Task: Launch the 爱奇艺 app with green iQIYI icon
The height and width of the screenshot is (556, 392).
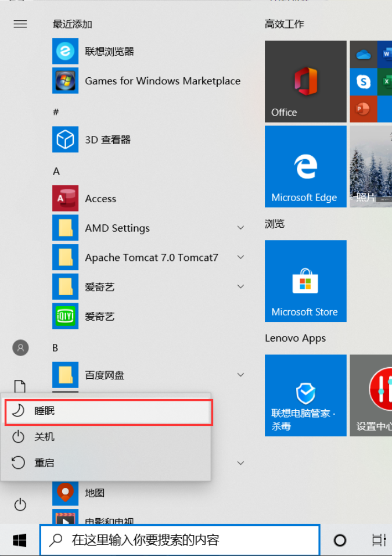Action: [x=149, y=316]
